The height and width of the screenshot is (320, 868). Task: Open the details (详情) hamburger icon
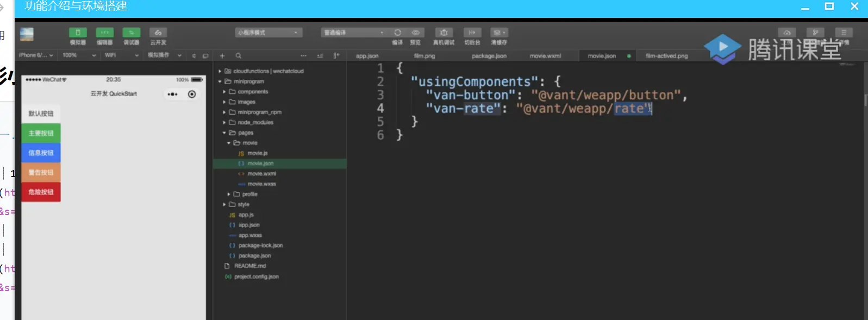844,33
